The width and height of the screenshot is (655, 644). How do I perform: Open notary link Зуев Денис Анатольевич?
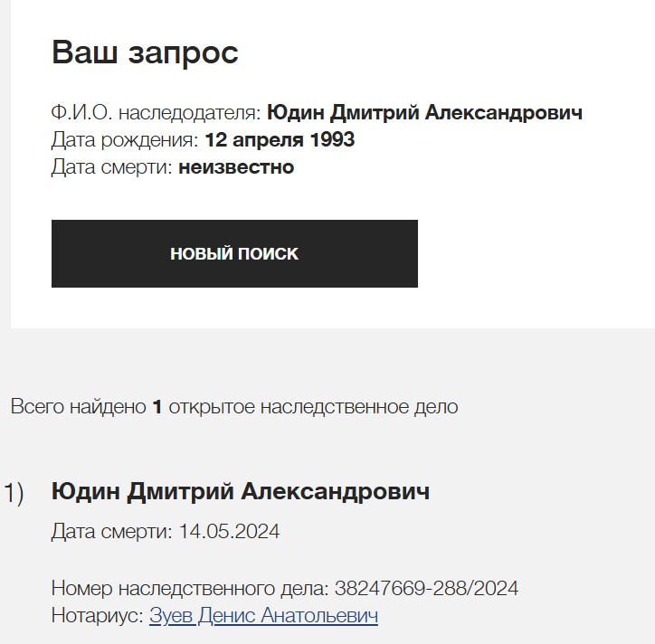[263, 616]
